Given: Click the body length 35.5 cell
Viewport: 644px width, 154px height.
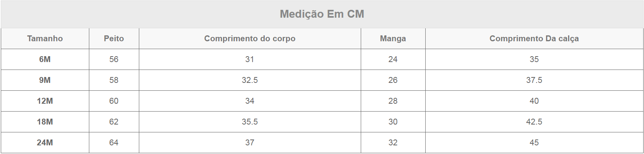Looking at the screenshot, I should (250, 122).
